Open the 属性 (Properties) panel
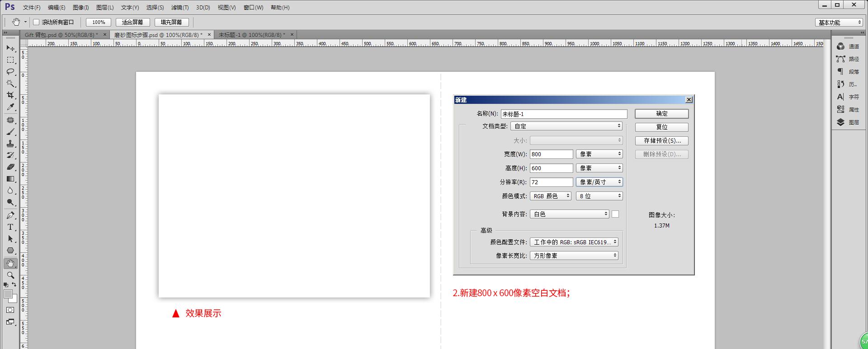The width and height of the screenshot is (868, 349). [848, 110]
